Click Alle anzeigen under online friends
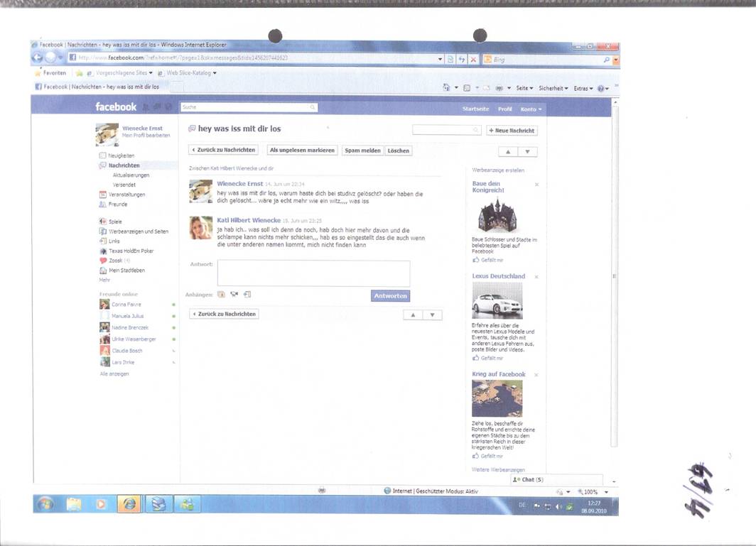The width and height of the screenshot is (756, 546). tap(114, 374)
